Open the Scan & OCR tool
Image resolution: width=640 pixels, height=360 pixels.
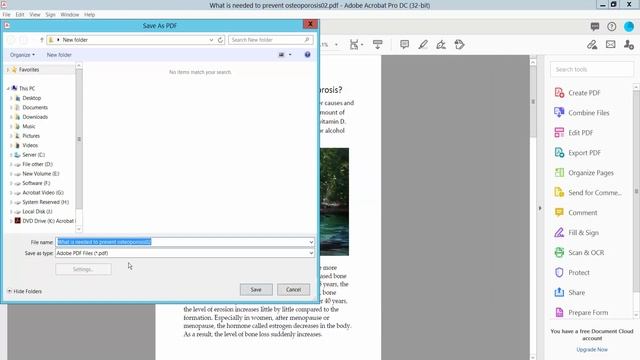tap(579, 253)
